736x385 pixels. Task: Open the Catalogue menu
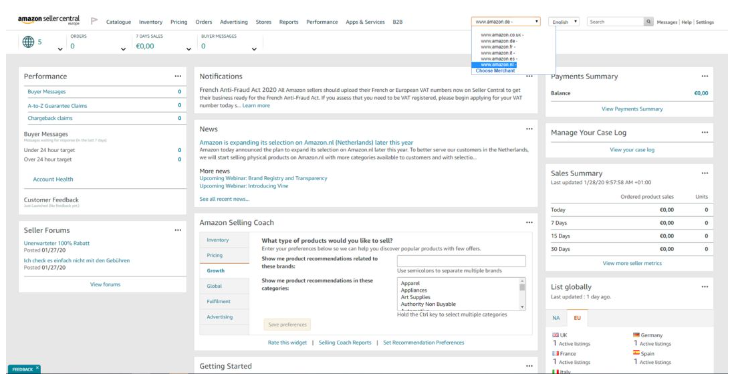click(x=118, y=22)
